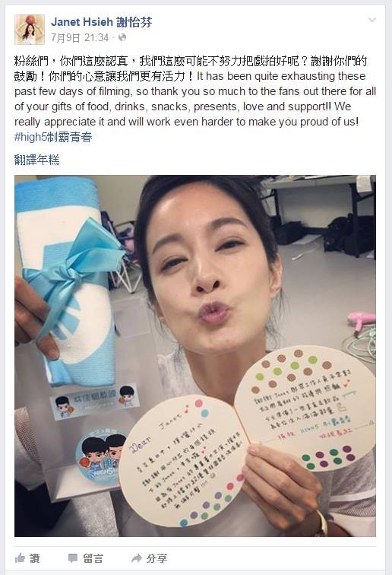Open post options chevron menu
392x575 pixels.
click(x=372, y=21)
